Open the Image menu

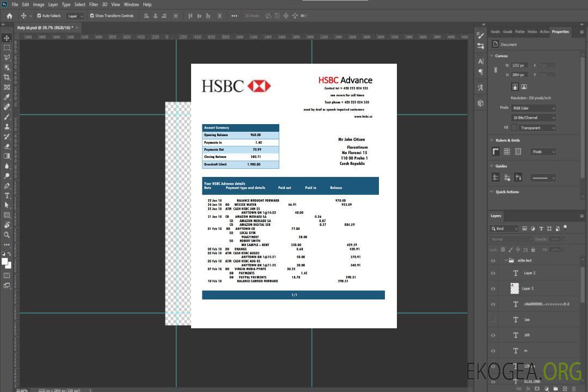tap(39, 4)
